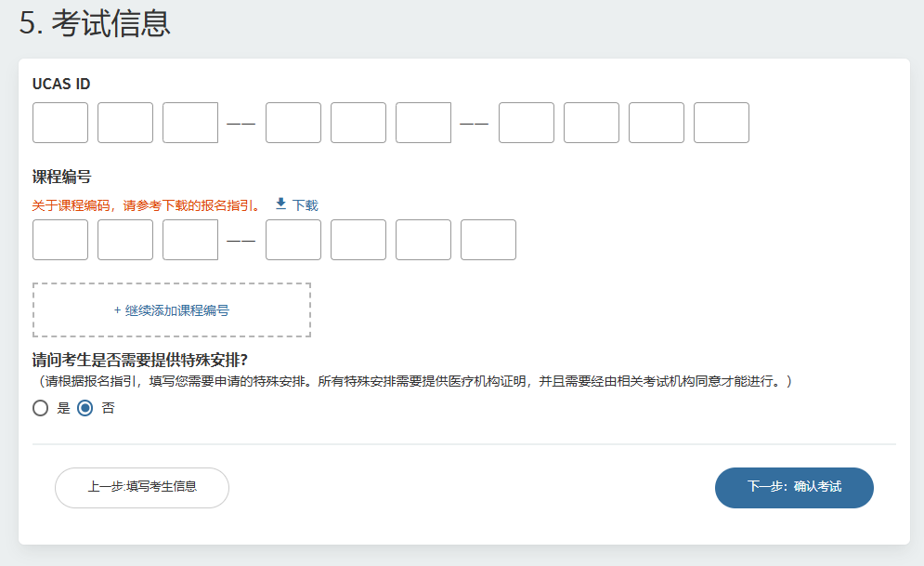
Task: Click the 上一步:填写考生信息 button
Action: point(143,487)
